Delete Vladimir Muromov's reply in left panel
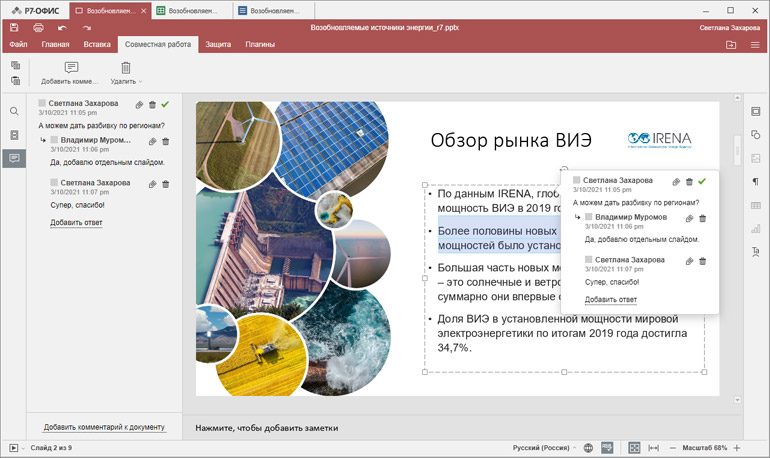The height and width of the screenshot is (458, 770). point(166,141)
